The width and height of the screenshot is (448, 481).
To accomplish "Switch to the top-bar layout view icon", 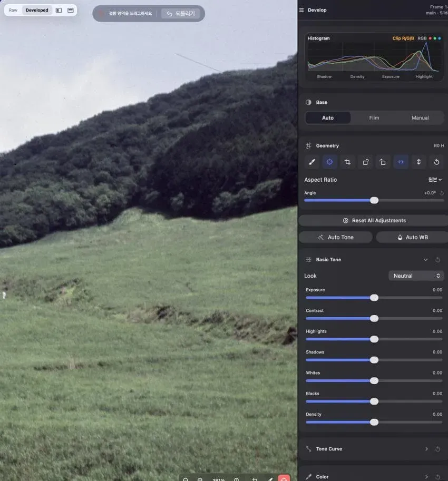I will [71, 10].
